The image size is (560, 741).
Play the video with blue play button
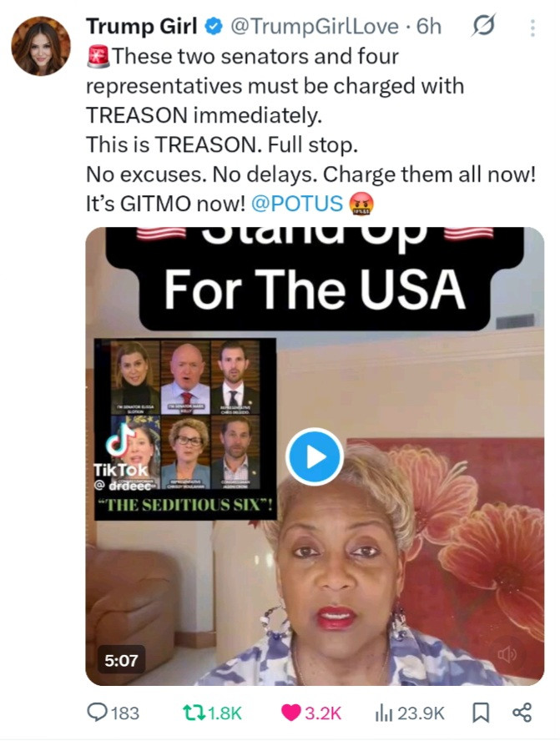315,456
